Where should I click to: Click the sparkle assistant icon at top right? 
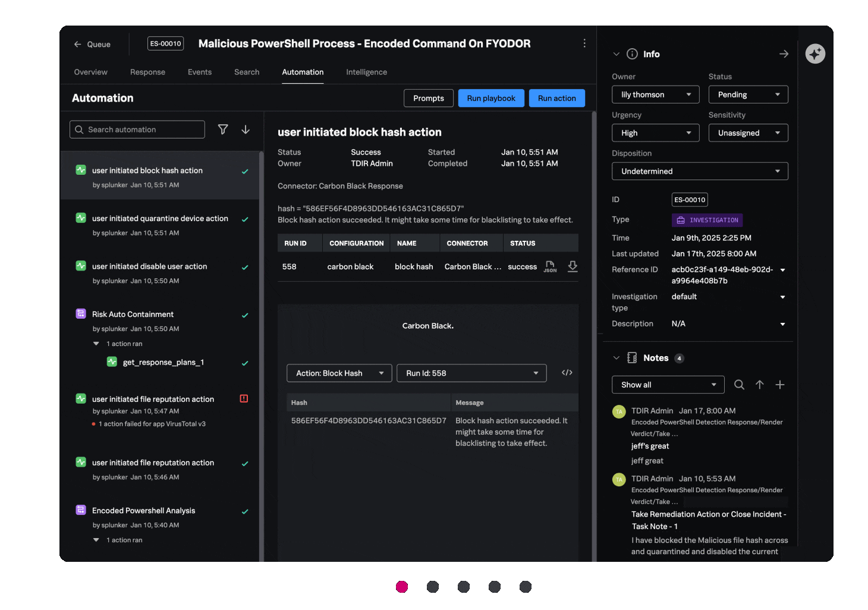click(x=815, y=54)
